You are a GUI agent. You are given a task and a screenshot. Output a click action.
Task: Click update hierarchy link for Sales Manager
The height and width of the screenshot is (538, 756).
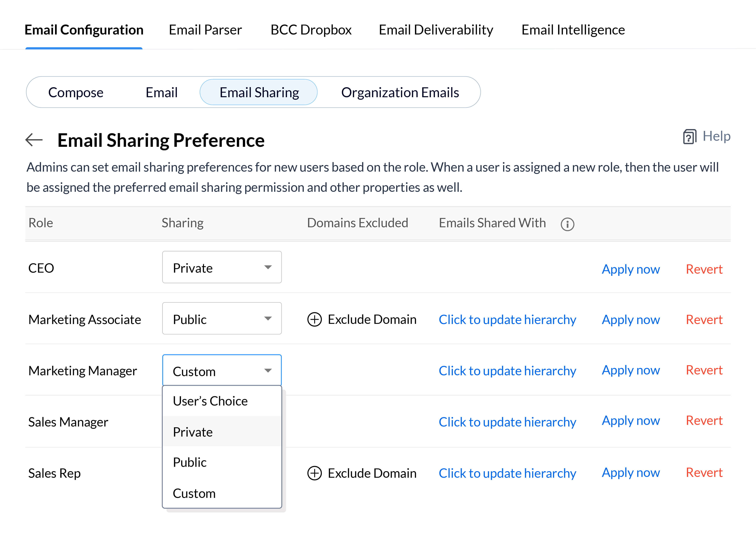coord(507,422)
